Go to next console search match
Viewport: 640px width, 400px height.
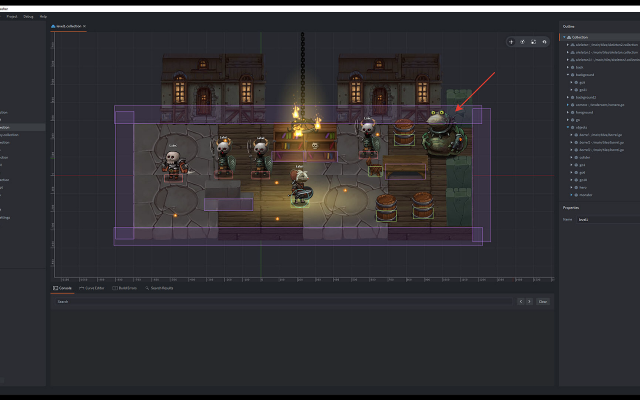(529, 302)
